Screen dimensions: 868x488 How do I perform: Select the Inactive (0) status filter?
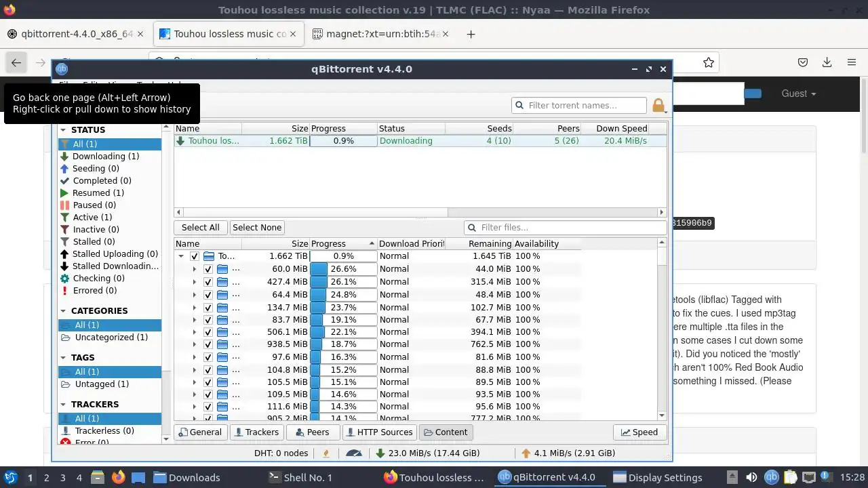110,229
